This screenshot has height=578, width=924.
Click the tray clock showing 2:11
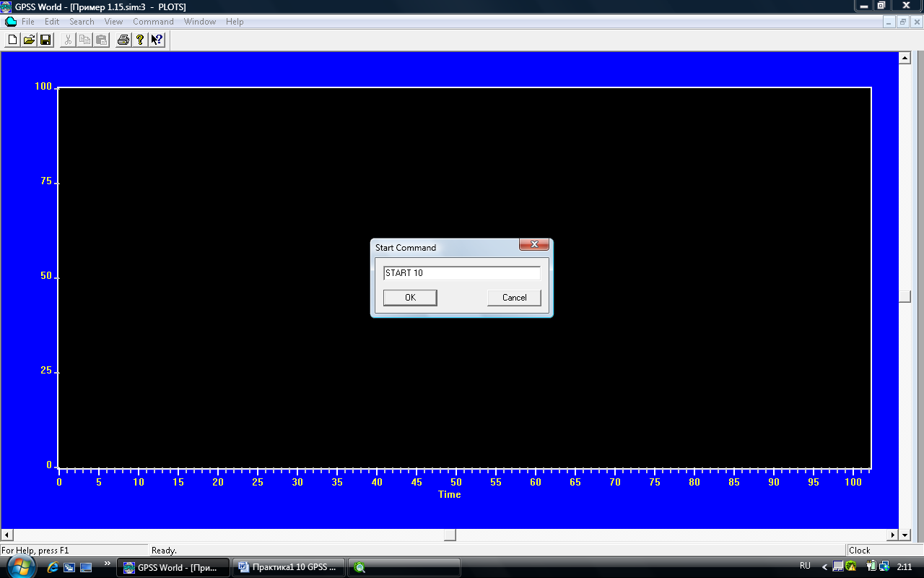point(904,567)
